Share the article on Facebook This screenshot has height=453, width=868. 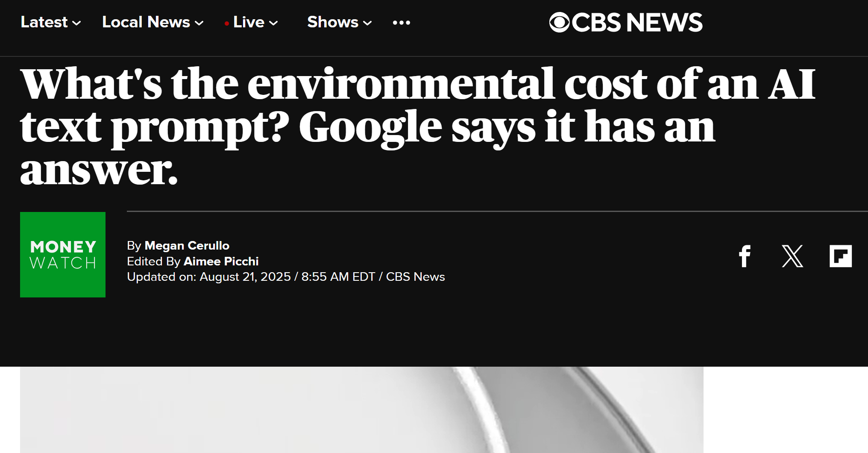[x=745, y=256]
